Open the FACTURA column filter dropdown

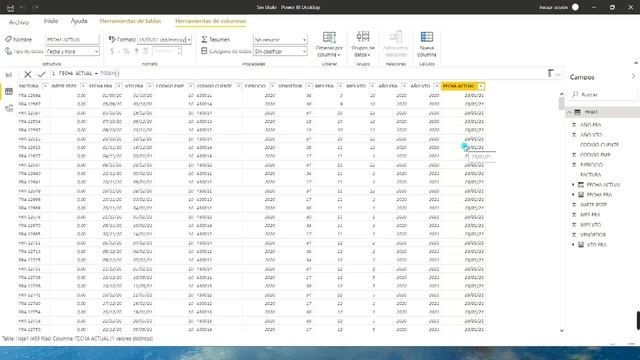(x=45, y=86)
